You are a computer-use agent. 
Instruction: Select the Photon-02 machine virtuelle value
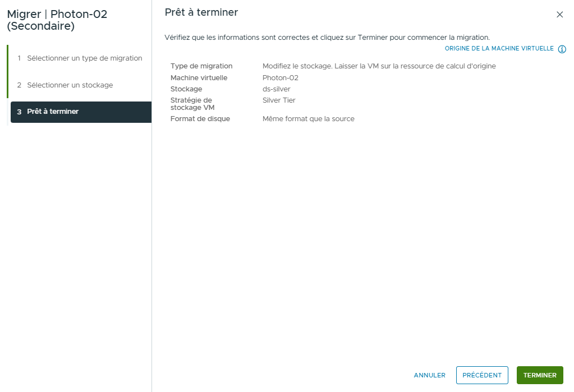pos(280,78)
